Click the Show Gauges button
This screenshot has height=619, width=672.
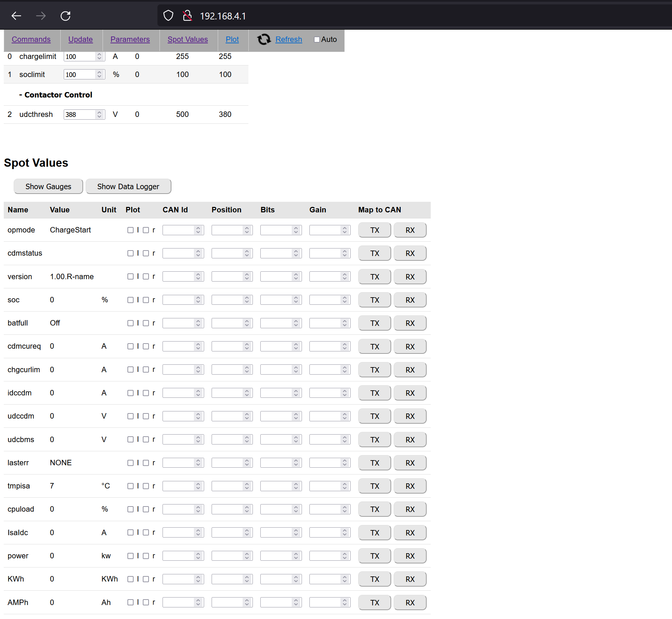(x=48, y=186)
